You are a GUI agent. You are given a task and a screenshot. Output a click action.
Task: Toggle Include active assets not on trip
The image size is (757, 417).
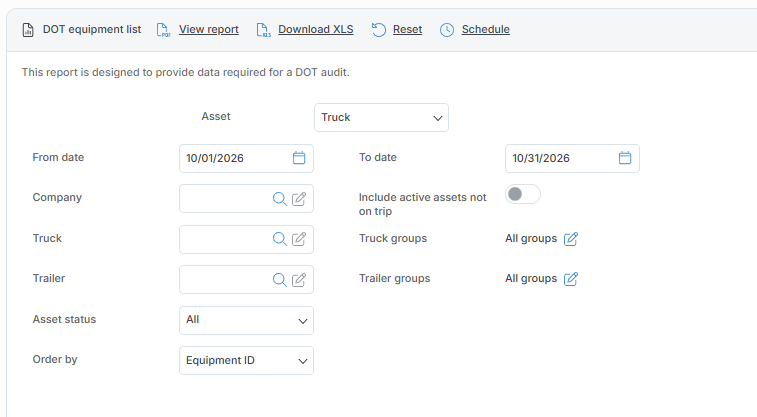pos(523,194)
